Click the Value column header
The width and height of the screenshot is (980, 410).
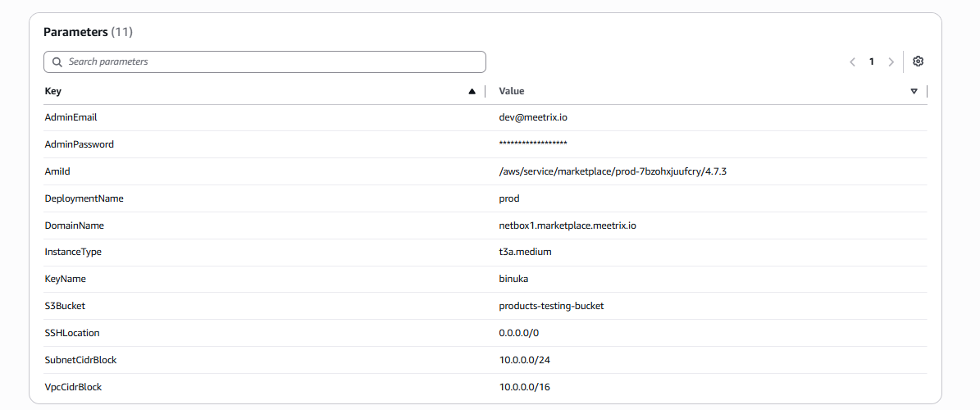[x=511, y=91]
